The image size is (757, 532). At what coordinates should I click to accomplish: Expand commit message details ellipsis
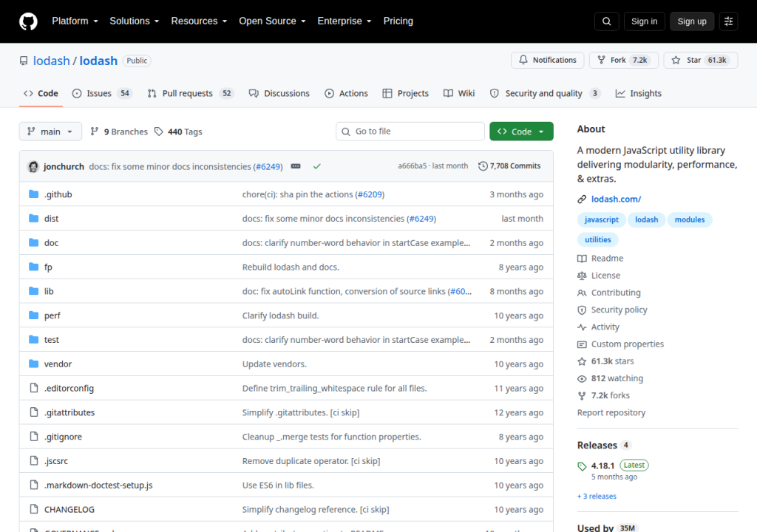pos(296,166)
